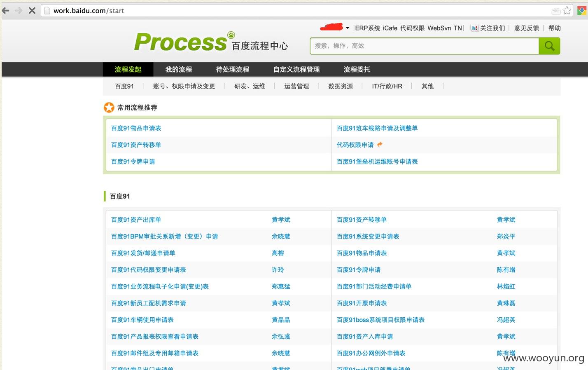
Task: Click the orange arrow icon beside 代码权限申请
Action: pyautogui.click(x=380, y=144)
